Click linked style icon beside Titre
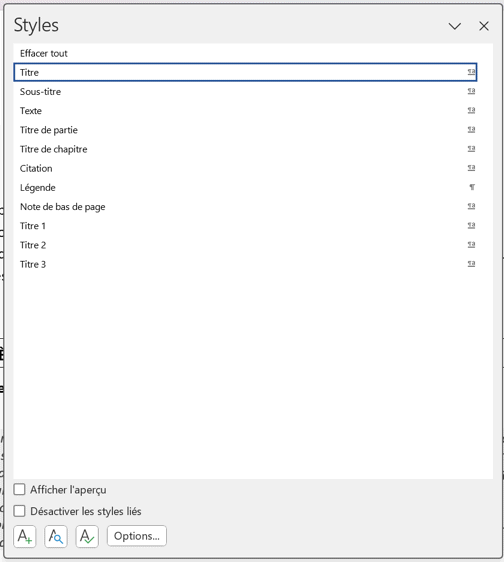This screenshot has width=504, height=562. 471,72
